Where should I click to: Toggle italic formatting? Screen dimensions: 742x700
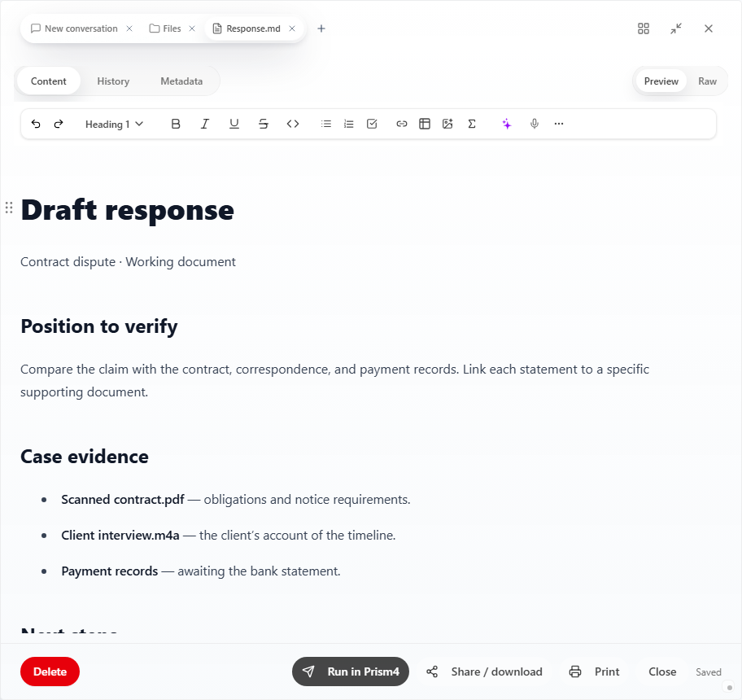coord(204,124)
